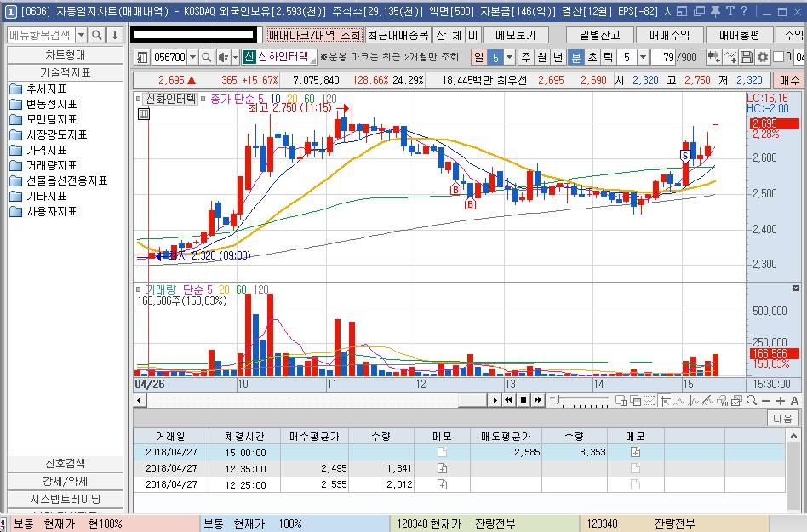Click the 메모보기 button

516,35
